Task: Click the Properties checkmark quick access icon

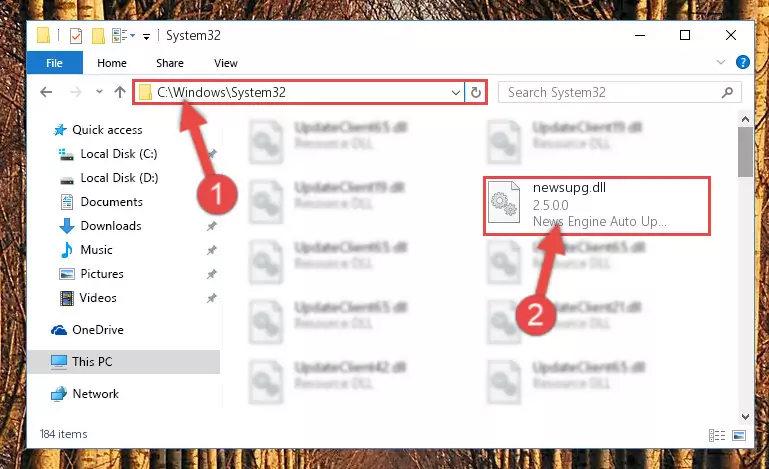Action: pos(76,36)
